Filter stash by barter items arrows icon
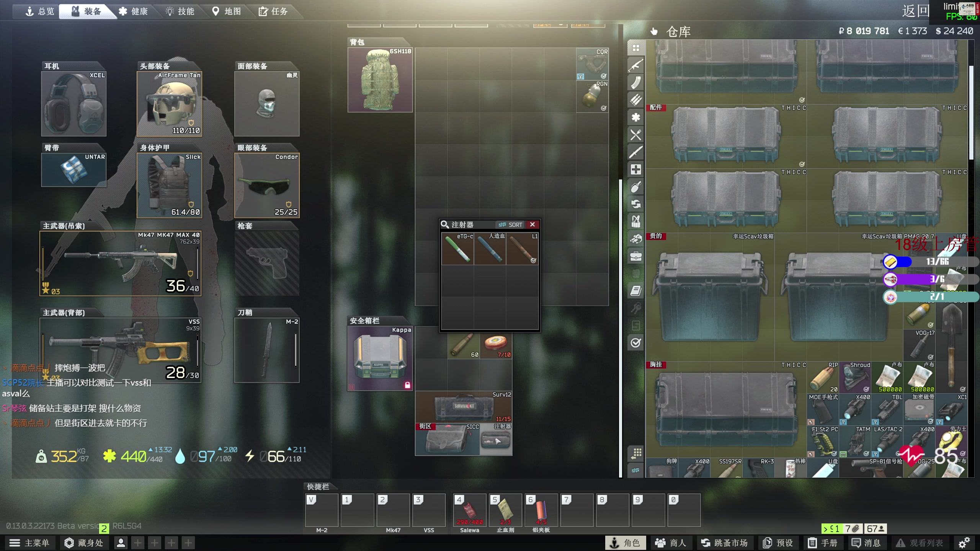 pyautogui.click(x=636, y=204)
